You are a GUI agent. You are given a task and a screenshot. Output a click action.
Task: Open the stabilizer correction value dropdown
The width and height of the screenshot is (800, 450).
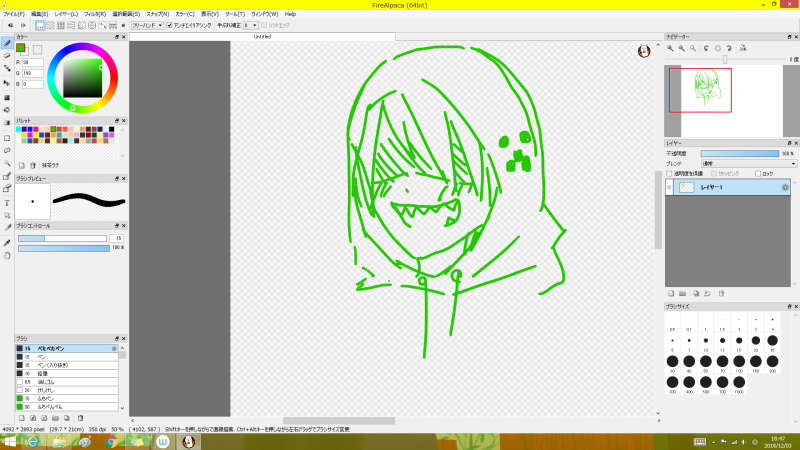250,25
